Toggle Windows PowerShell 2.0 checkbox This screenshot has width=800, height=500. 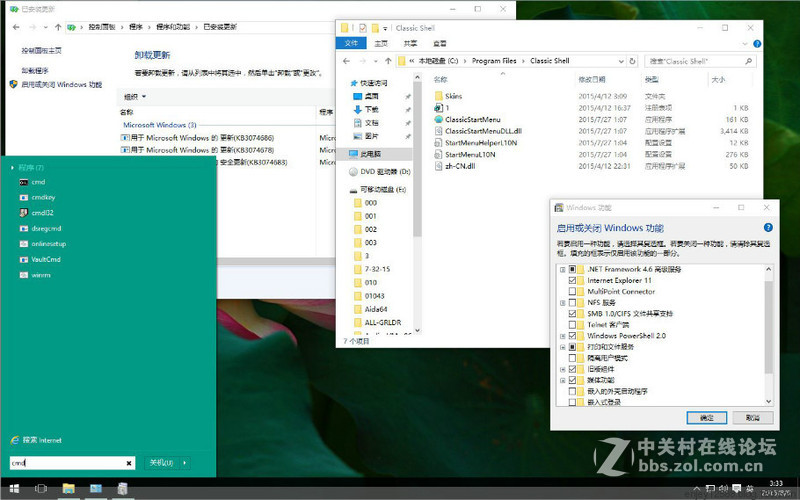572,336
